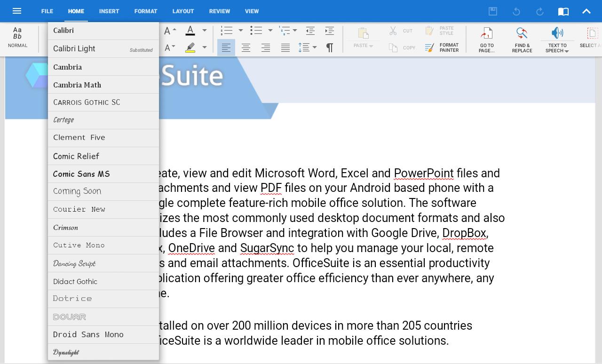Image resolution: width=602 pixels, height=364 pixels.
Task: Click the decrease indent icon
Action: (x=310, y=31)
